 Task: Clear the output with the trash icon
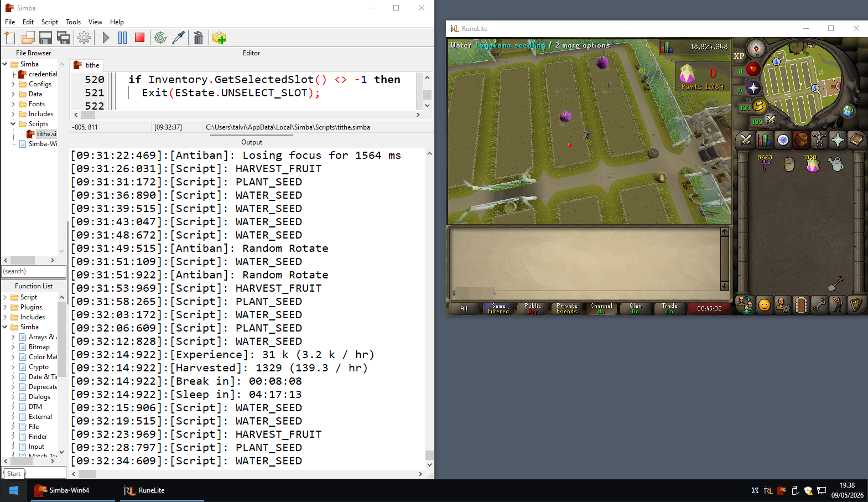coord(198,38)
